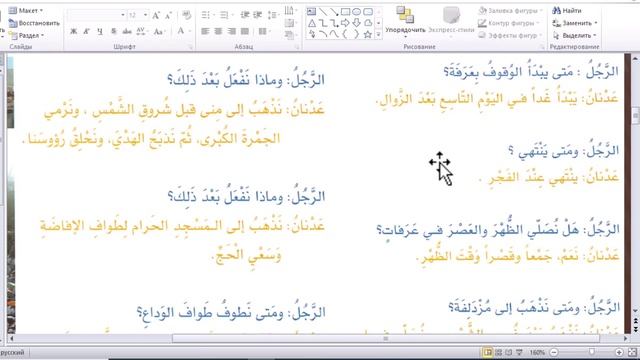Align text to the right
The height and width of the screenshot is (360, 640).
(x=232, y=31)
